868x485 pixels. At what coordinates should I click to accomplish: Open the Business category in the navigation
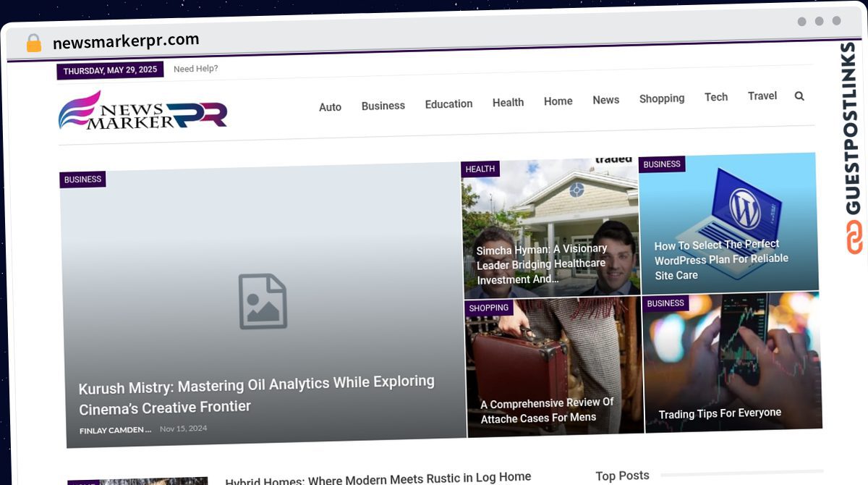tap(383, 105)
